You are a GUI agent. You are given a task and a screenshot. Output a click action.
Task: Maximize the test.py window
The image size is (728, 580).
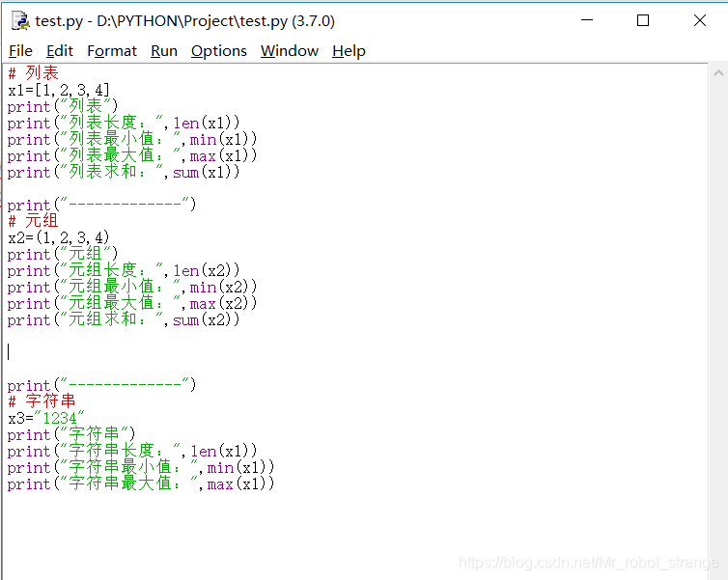click(643, 20)
